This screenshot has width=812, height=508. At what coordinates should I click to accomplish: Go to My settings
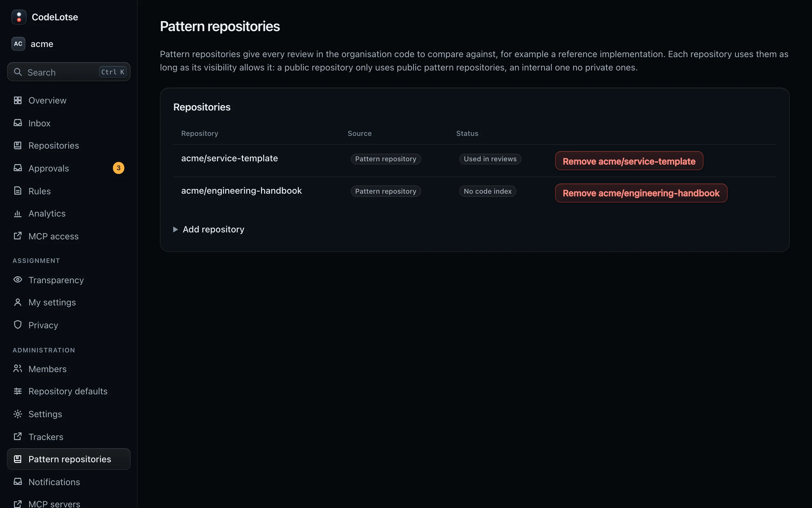[x=69, y=302]
